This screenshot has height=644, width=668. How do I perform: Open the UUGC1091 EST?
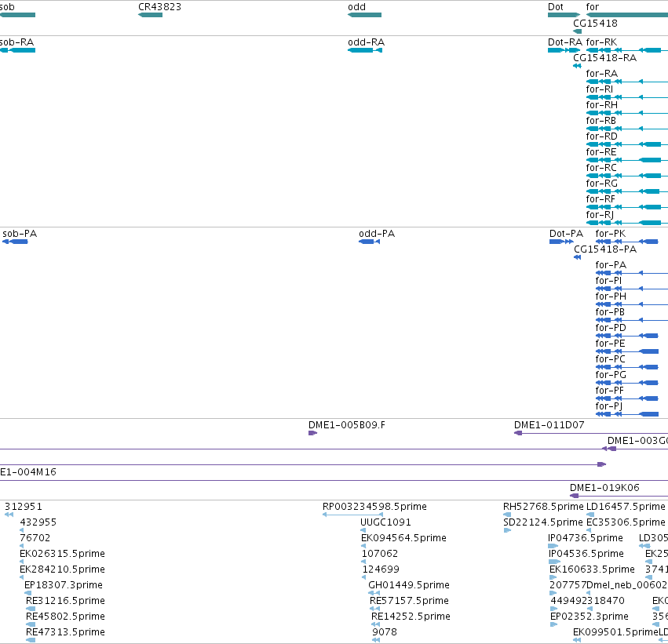pyautogui.click(x=363, y=531)
